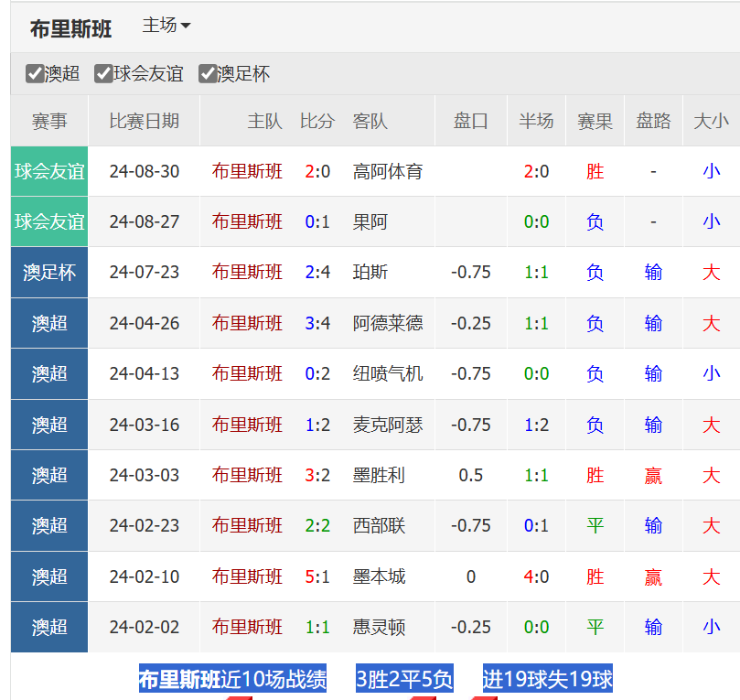The height and width of the screenshot is (700, 740).
Task: Click the date 24-02-10
Action: [x=144, y=576]
